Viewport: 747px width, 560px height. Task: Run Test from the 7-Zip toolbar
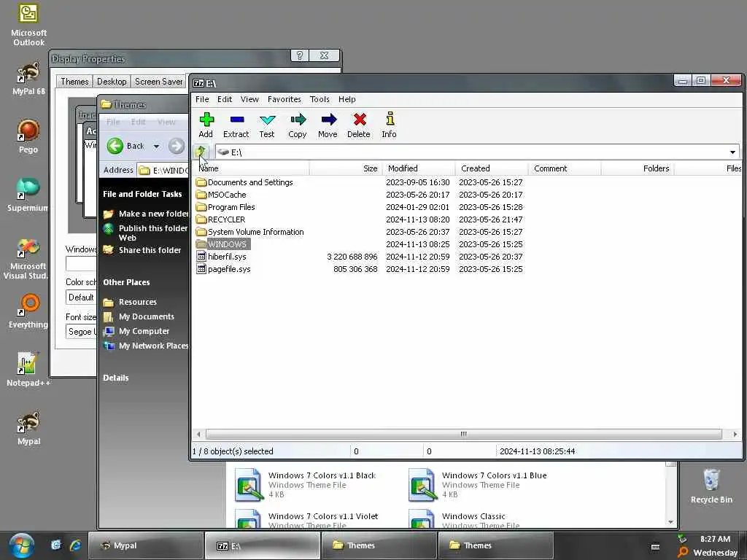pyautogui.click(x=267, y=125)
